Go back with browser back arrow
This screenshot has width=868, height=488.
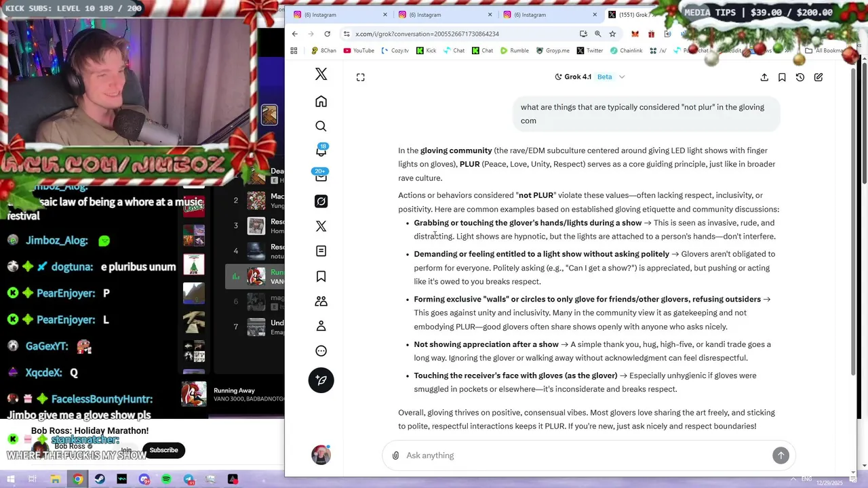(x=294, y=34)
